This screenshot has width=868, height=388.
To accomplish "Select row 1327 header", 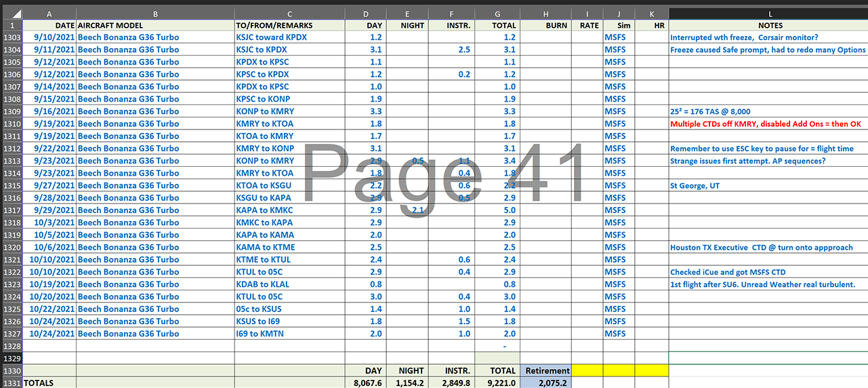I will 12,334.
